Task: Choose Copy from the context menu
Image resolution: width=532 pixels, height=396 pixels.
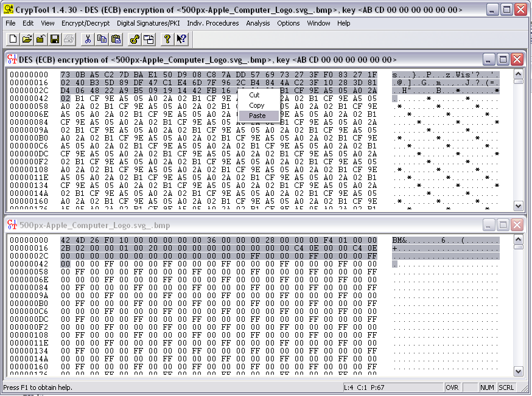Action: tap(259, 105)
